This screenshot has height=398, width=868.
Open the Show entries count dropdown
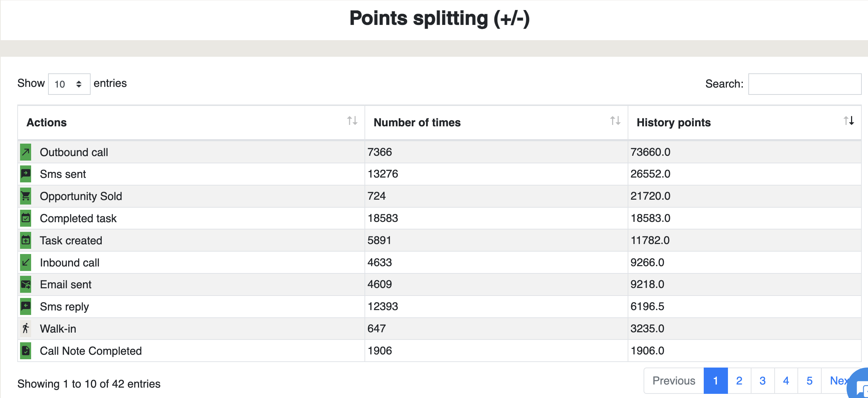(69, 84)
